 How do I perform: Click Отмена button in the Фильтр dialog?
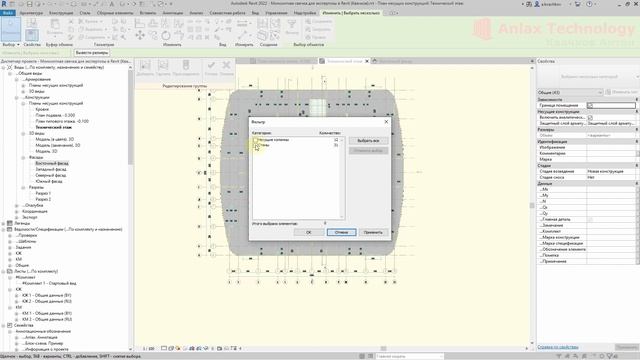coord(341,232)
